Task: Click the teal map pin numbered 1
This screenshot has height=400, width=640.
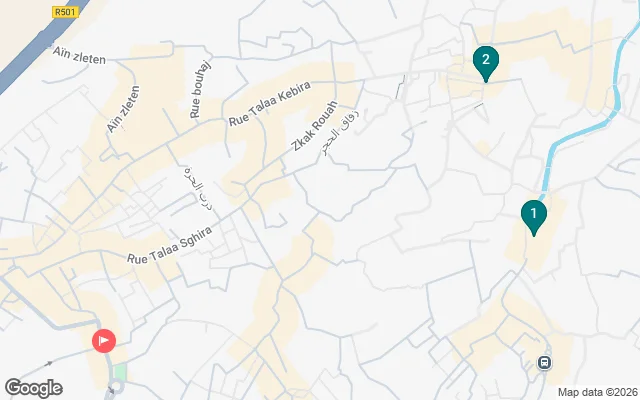Action: (533, 218)
